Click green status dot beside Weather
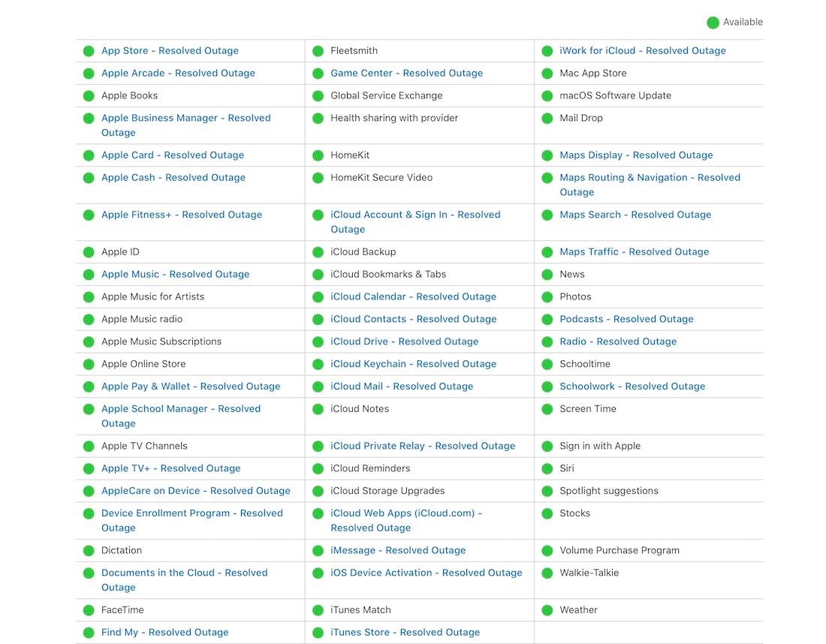 (x=547, y=610)
